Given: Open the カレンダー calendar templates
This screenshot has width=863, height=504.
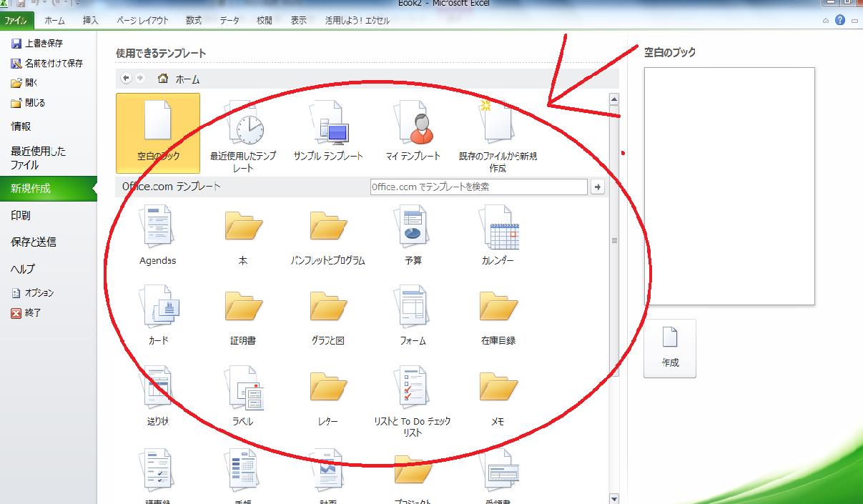Looking at the screenshot, I should click(498, 234).
